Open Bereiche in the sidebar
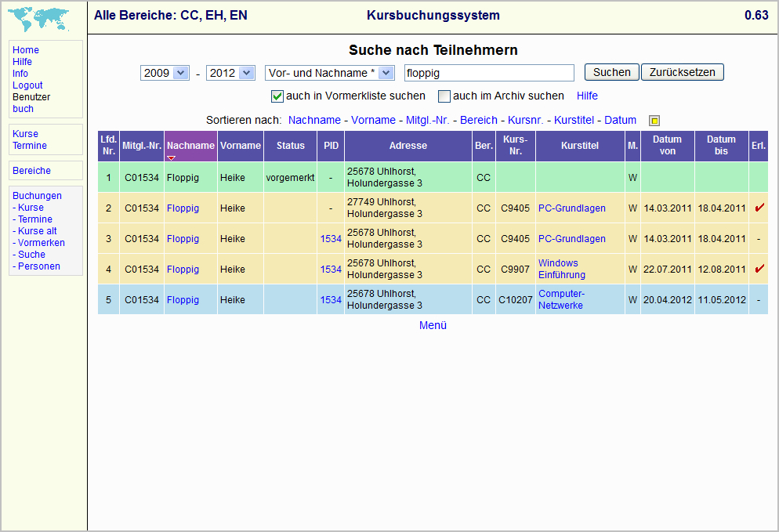 [x=32, y=170]
